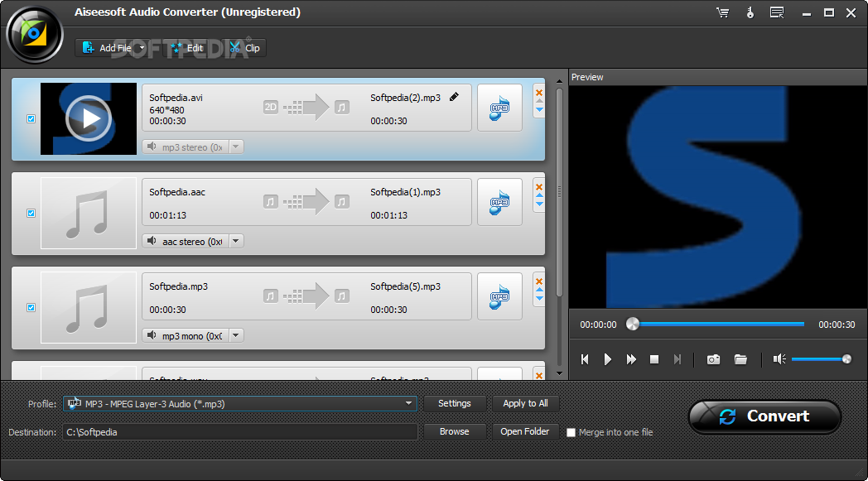Stop the preview playback
This screenshot has width=868, height=481.
coord(654,359)
